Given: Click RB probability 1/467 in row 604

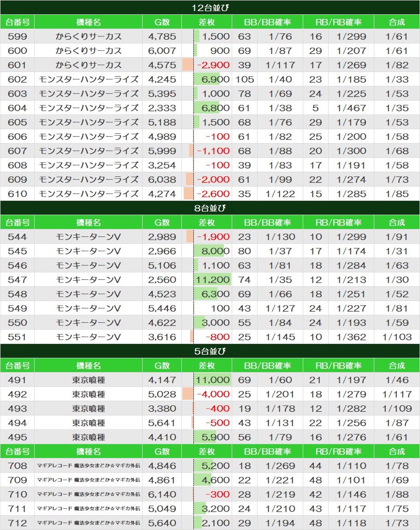Looking at the screenshot, I should tap(351, 108).
